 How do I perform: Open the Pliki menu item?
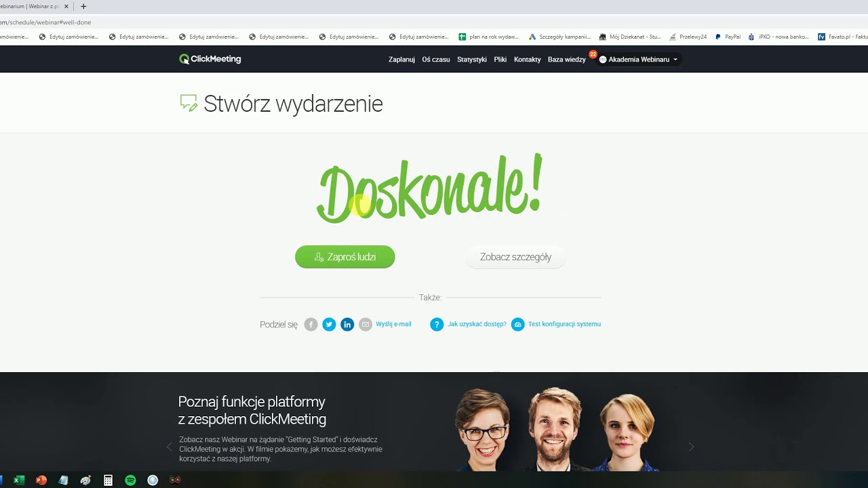(500, 60)
